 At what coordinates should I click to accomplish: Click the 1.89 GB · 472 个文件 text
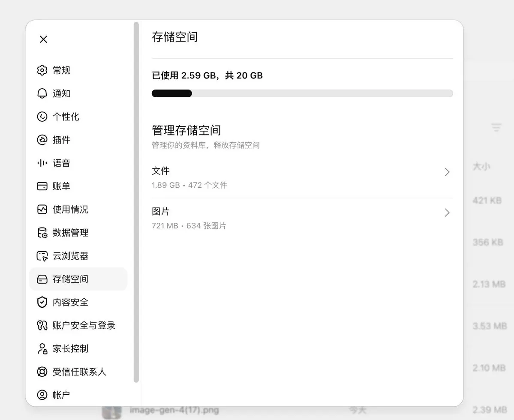coord(189,185)
